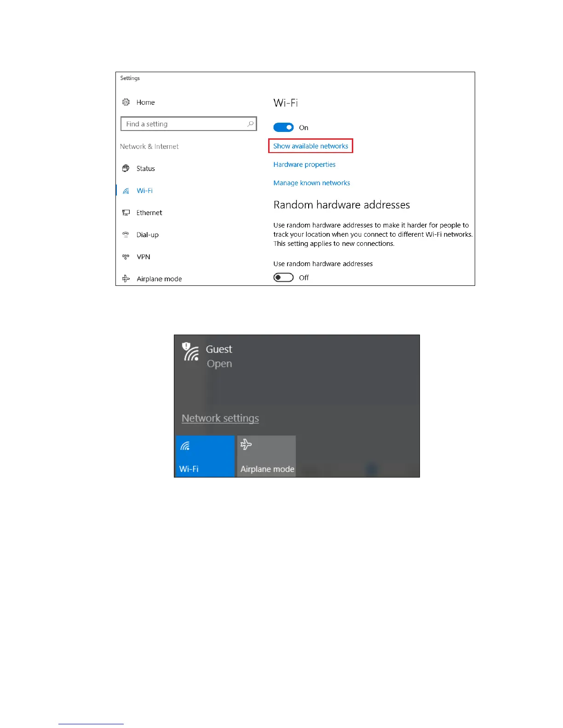This screenshot has height=728, width=563.
Task: Select Wi-Fi in the settings sidebar
Action: point(144,191)
